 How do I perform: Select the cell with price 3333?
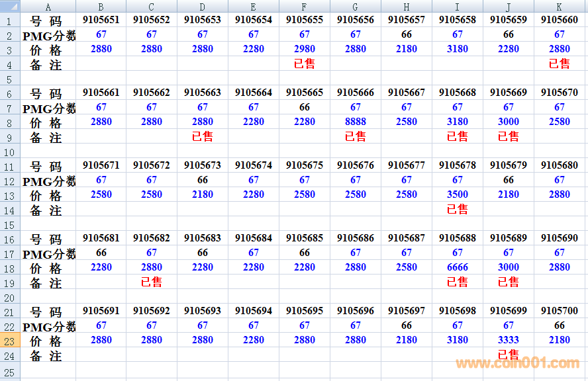[509, 340]
